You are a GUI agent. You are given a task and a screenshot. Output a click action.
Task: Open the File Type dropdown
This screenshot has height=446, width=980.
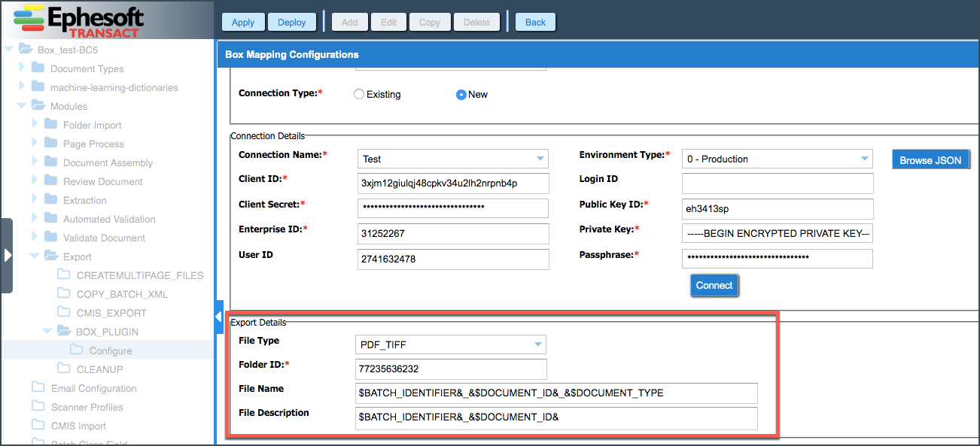(537, 344)
